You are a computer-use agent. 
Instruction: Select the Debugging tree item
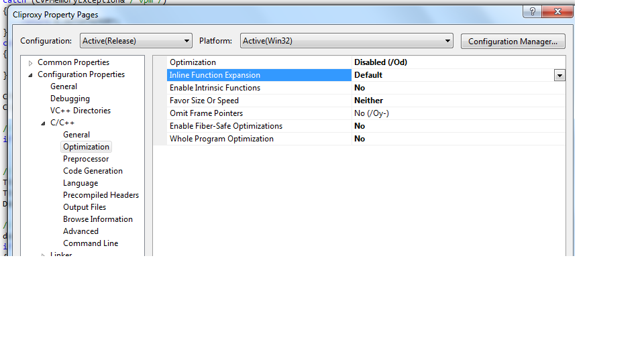(70, 99)
